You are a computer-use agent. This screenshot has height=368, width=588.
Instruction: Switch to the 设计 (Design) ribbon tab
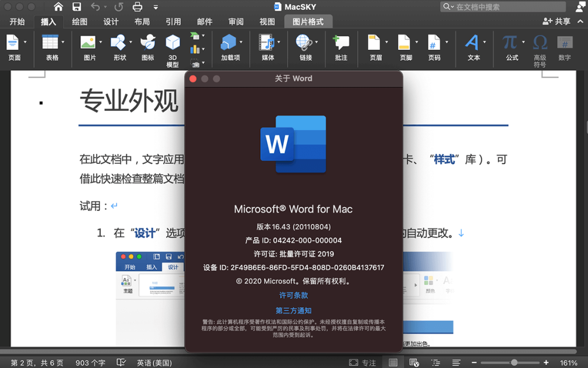point(111,22)
